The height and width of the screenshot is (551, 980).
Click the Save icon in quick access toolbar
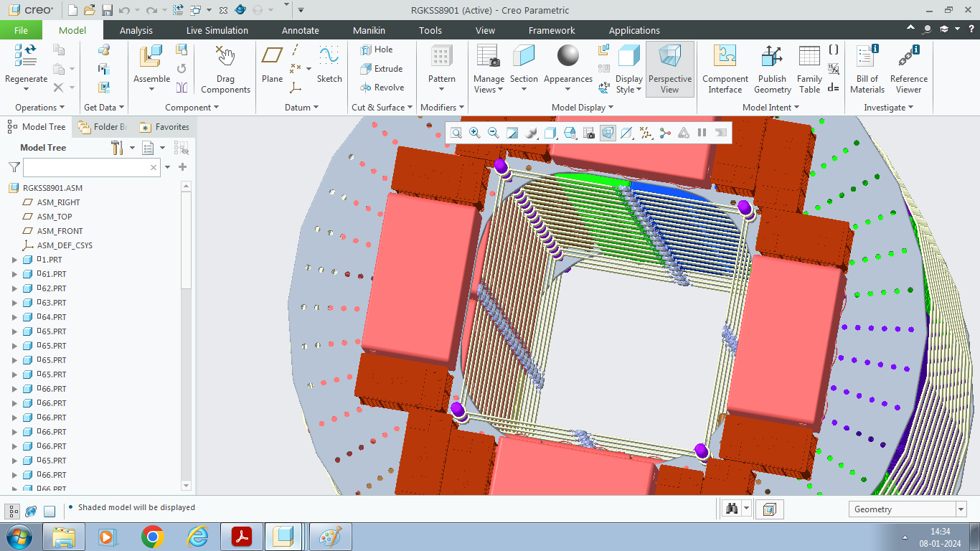(107, 10)
